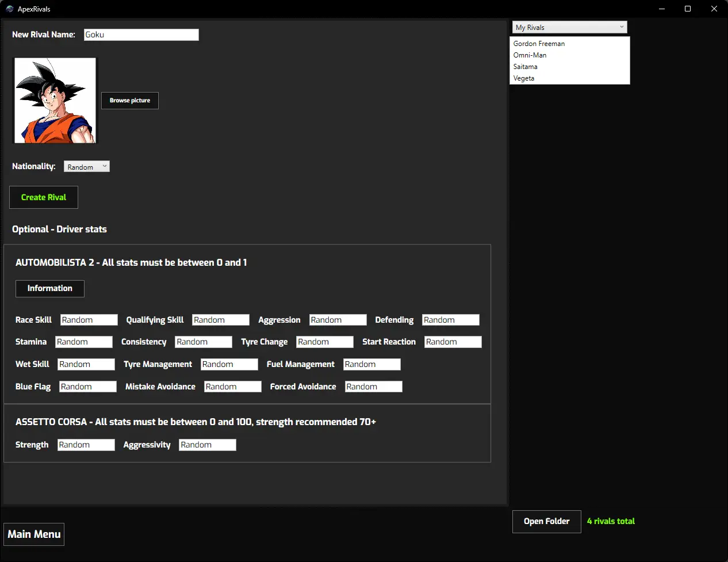Click the Stamina input field
This screenshot has height=562, width=728.
coord(84,342)
